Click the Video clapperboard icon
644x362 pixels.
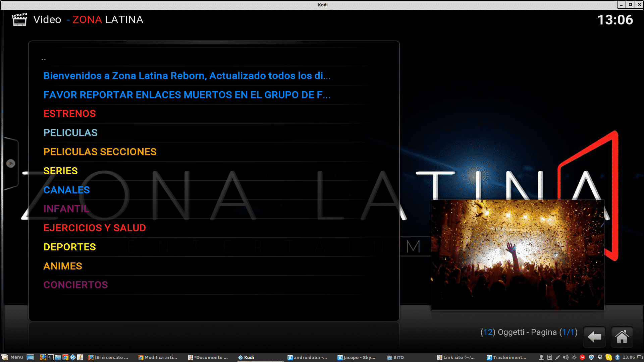pyautogui.click(x=19, y=20)
